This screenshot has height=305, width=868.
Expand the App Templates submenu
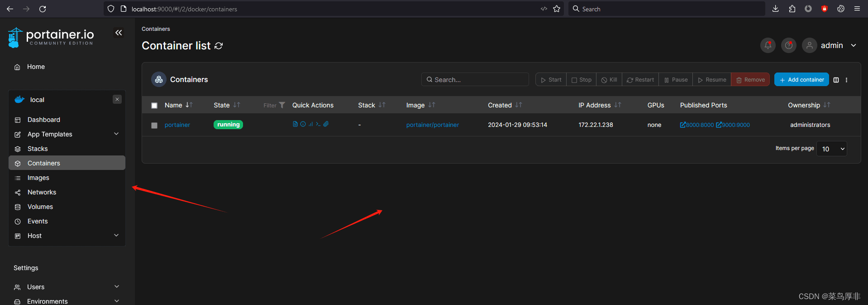tap(116, 134)
